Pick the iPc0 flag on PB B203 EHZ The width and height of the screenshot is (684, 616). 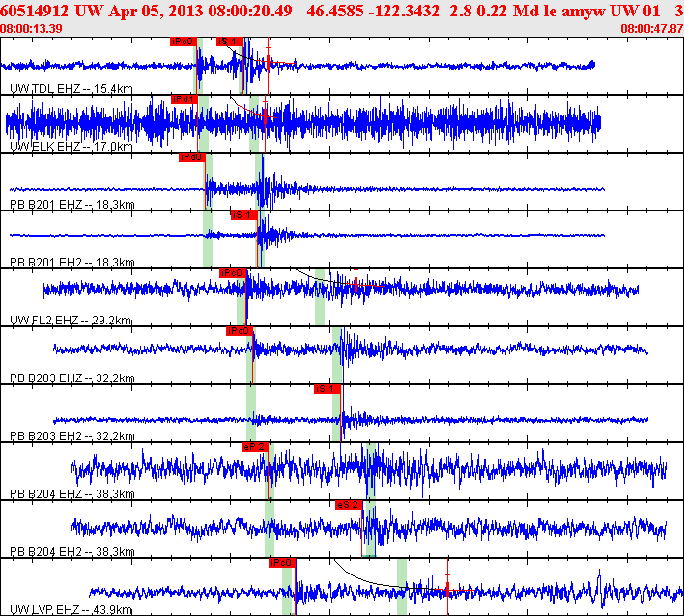pyautogui.click(x=240, y=331)
